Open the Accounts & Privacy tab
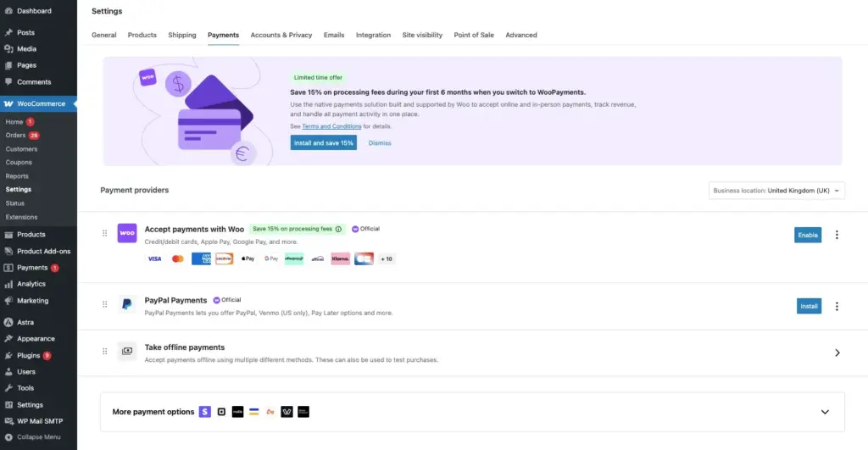868x450 pixels. (281, 35)
